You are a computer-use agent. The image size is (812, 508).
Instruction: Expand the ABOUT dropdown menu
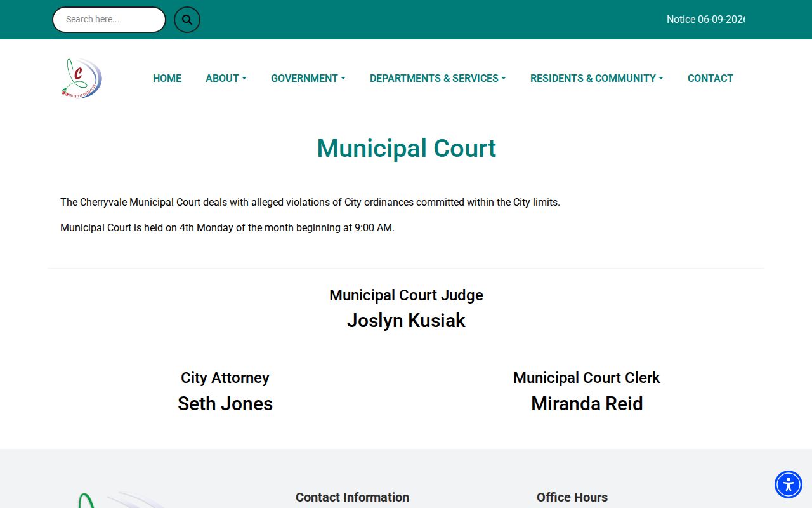click(x=226, y=78)
